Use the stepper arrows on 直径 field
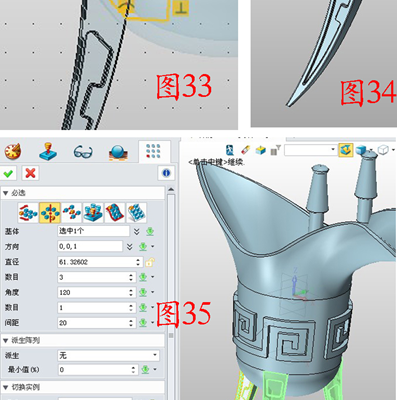The width and height of the screenshot is (397, 400). pos(138,262)
